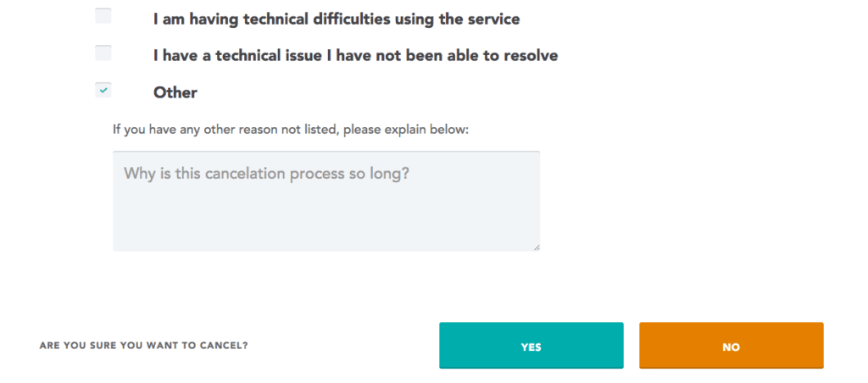Screen dimensions: 868x383
Task: Select the bold 'Other' option label
Action: coord(175,92)
